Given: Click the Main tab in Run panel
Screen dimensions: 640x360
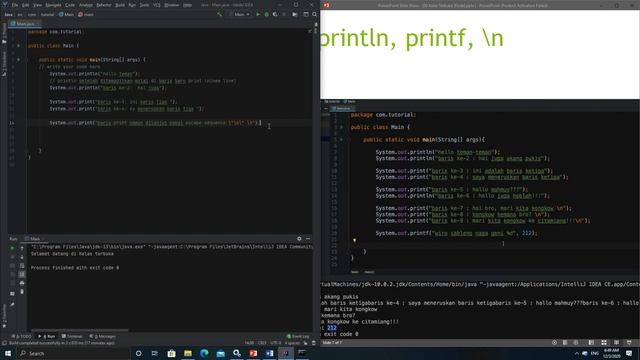Looking at the screenshot, I should pos(34,239).
